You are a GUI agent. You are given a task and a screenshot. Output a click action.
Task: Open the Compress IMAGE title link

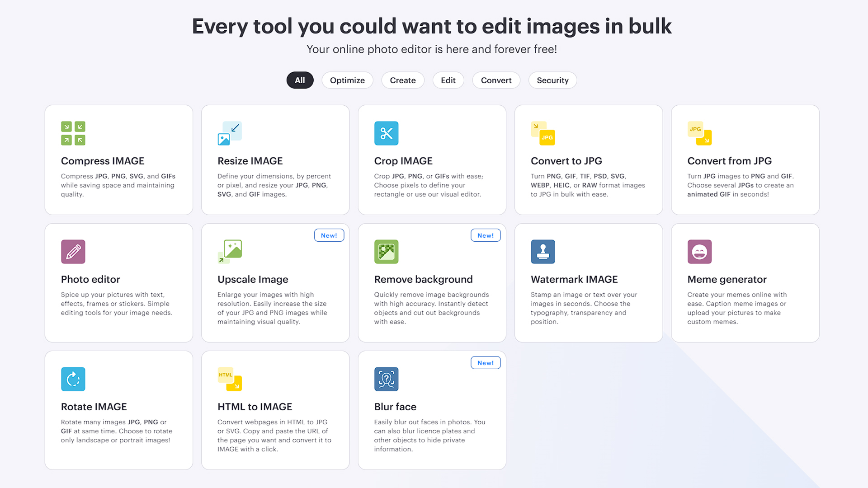(x=103, y=161)
